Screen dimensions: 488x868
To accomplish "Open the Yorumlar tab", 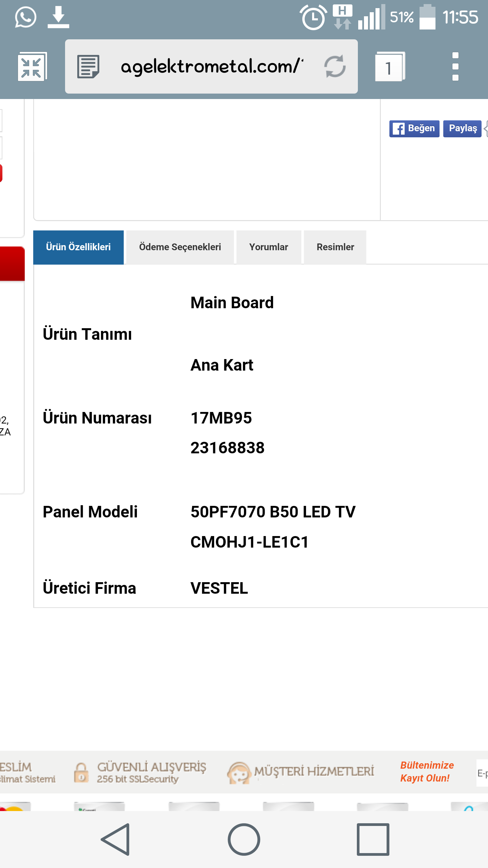I will 269,247.
